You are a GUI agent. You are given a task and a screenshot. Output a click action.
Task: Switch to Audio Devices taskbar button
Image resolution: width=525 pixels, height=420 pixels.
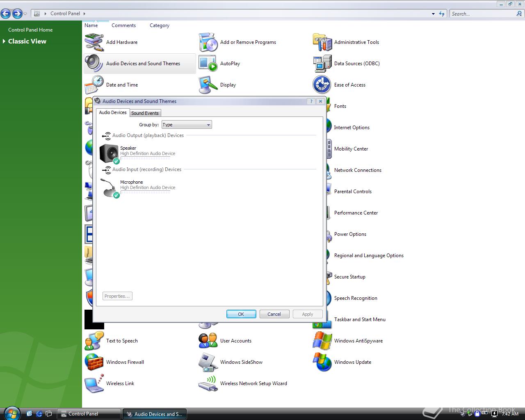click(x=155, y=414)
